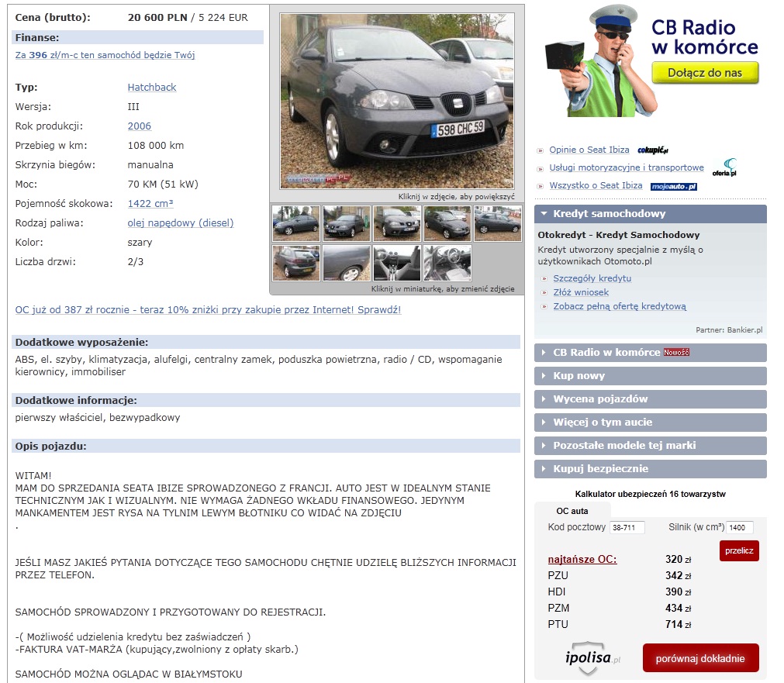Screen dimensions: 784x683
Task: Click the oferia.pl logo icon
Action: click(x=724, y=167)
